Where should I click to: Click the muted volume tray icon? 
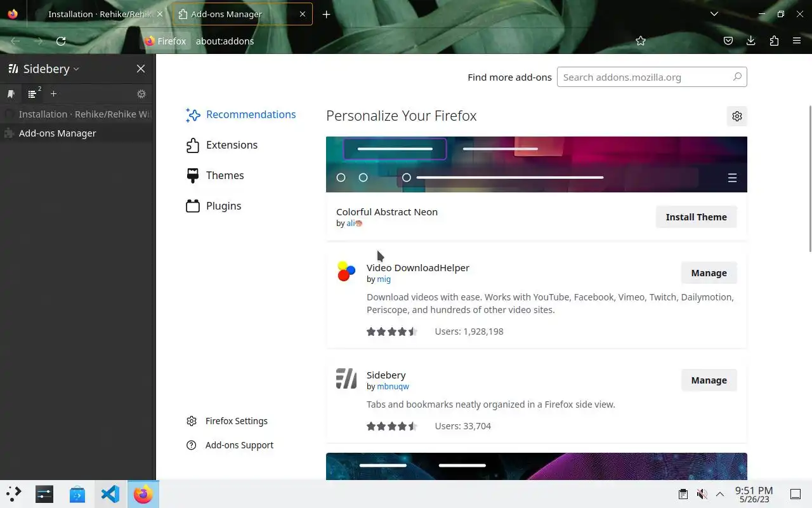(x=702, y=494)
